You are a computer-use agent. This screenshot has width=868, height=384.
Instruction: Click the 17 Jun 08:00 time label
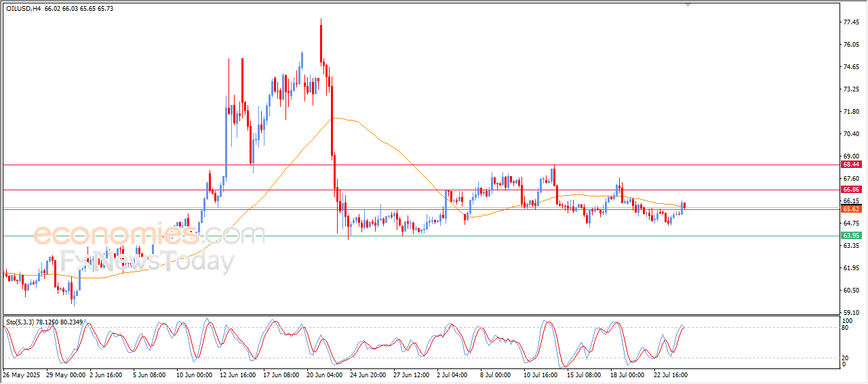tap(283, 375)
